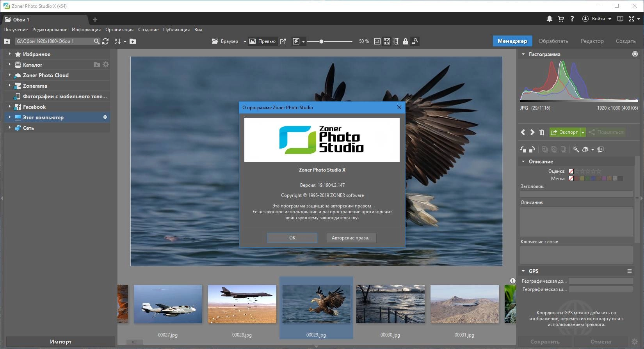Open the Публикация menu
The width and height of the screenshot is (644, 349).
click(x=176, y=30)
